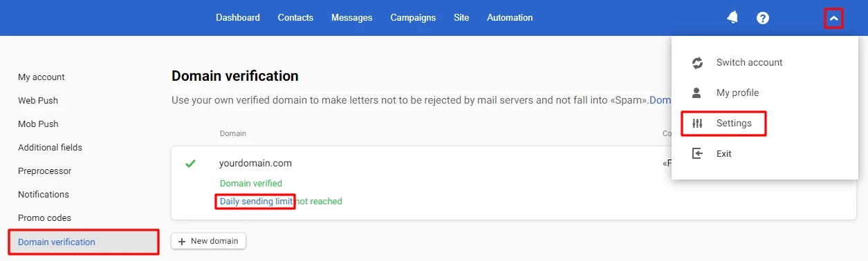The image size is (868, 261).
Task: Follow the Daily sending limit link
Action: pos(255,202)
